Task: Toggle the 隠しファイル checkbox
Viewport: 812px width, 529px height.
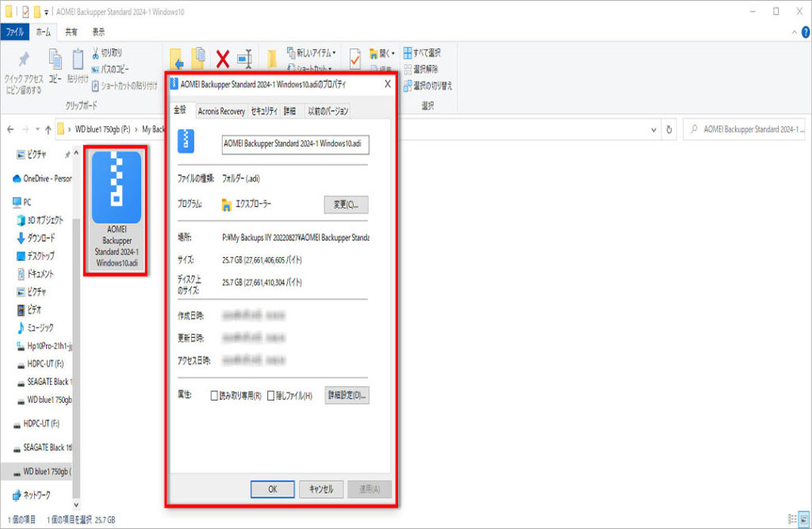Action: coord(271,396)
